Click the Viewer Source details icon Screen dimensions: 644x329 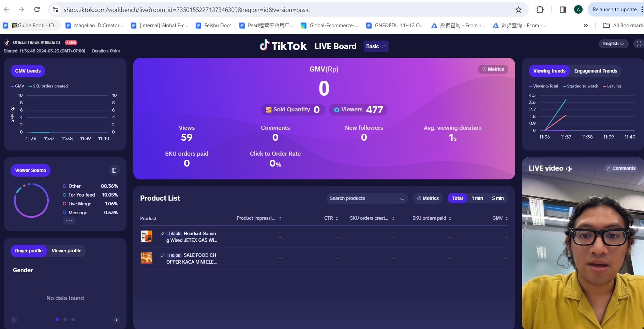(114, 170)
